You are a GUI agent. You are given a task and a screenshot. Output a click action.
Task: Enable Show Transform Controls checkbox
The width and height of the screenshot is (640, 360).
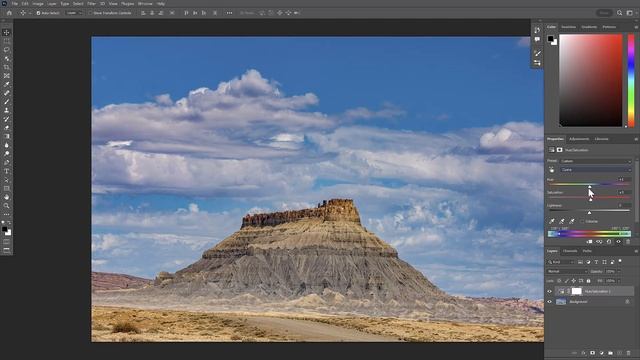coord(91,13)
